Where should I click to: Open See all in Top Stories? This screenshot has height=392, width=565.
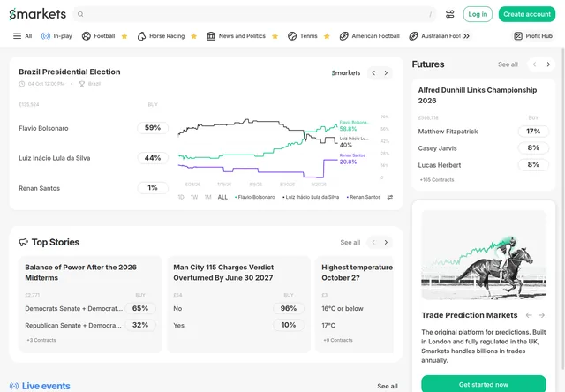pyautogui.click(x=350, y=243)
